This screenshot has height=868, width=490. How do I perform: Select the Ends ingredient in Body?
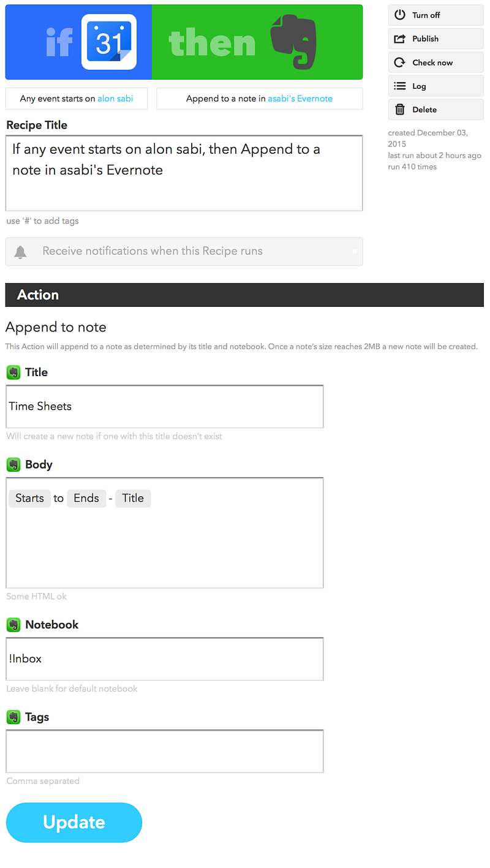click(x=86, y=498)
